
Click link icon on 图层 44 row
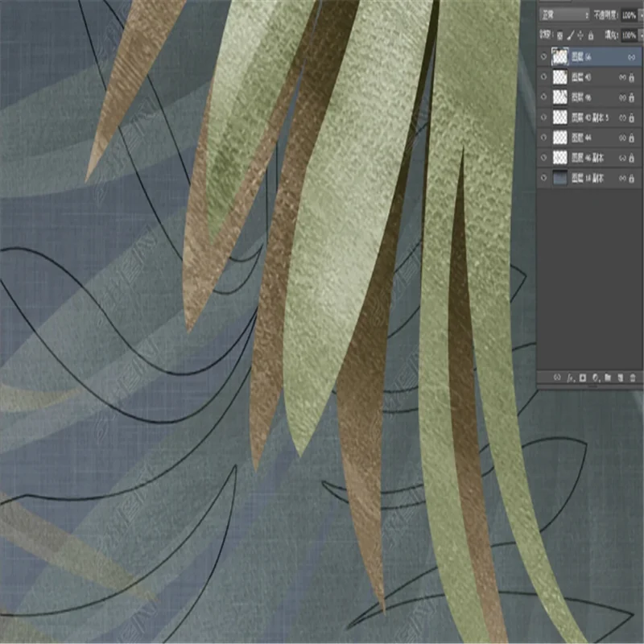click(622, 138)
